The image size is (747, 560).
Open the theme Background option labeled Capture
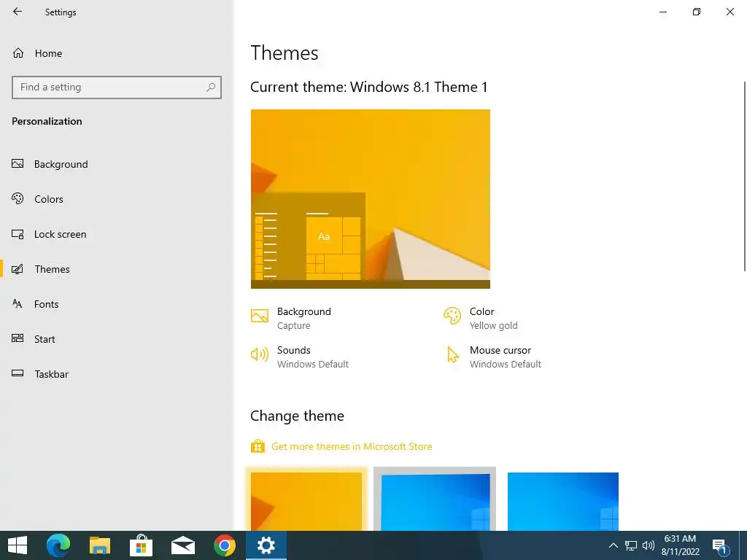coord(291,318)
